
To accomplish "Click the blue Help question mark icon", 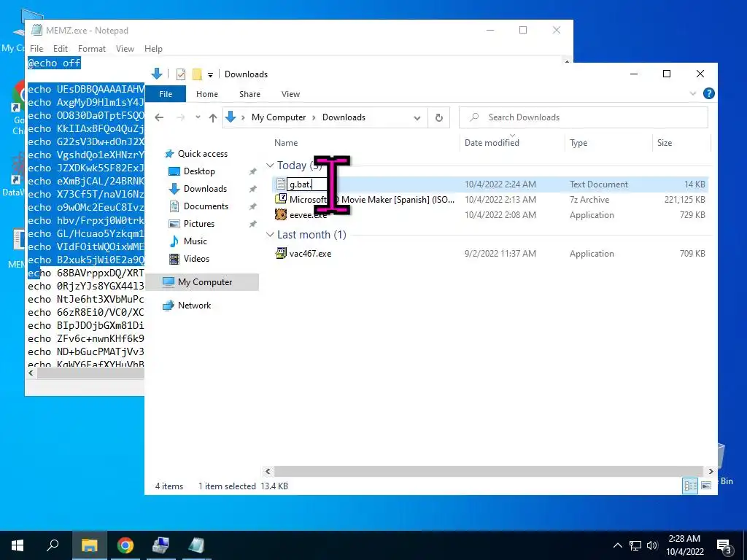I will pyautogui.click(x=708, y=94).
